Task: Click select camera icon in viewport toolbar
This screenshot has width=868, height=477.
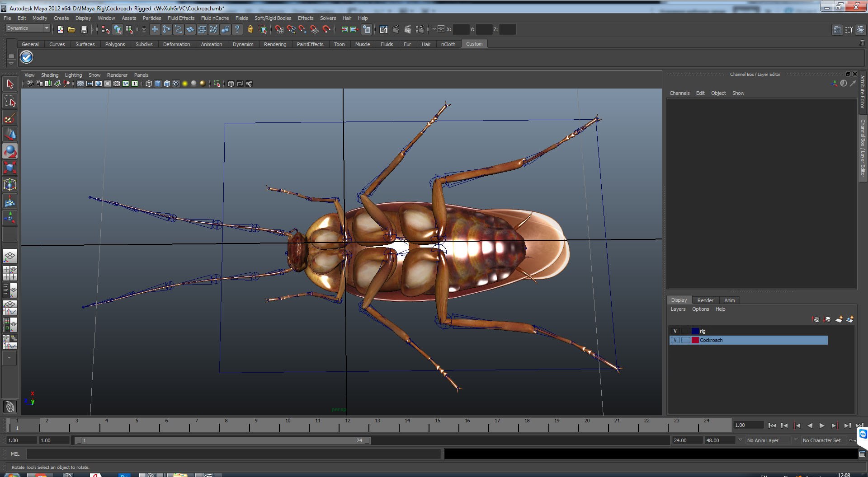Action: tap(30, 84)
